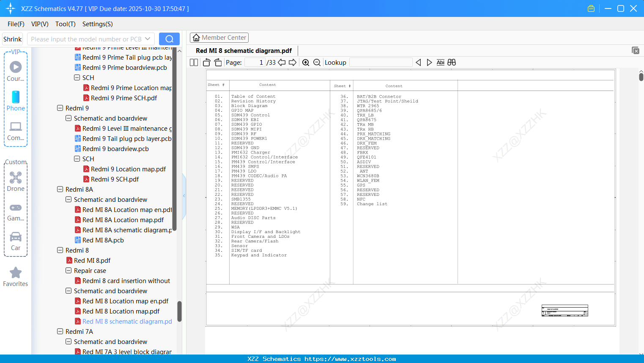
Task: Click the Shrink button
Action: (13, 39)
